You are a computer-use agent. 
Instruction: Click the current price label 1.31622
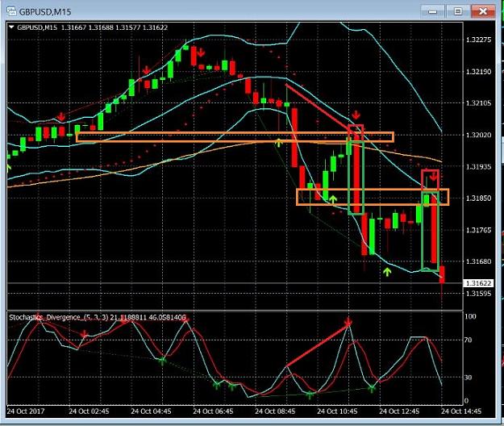pos(479,283)
